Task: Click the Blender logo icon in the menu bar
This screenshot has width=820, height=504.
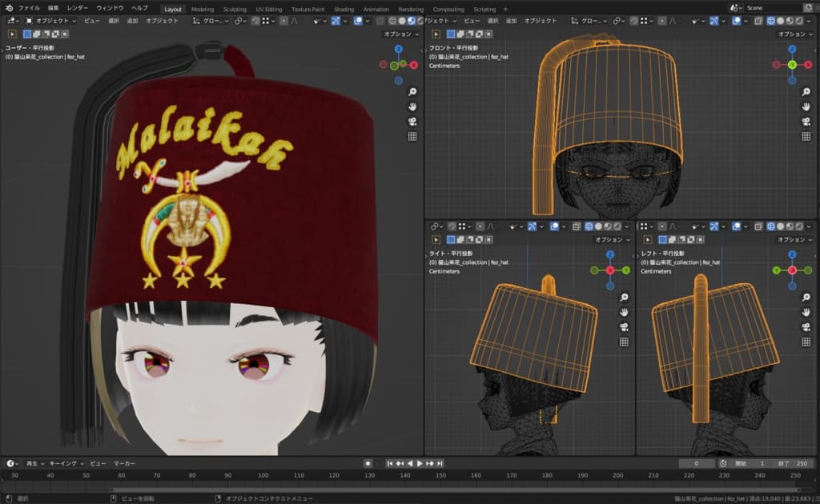Action: (9, 8)
